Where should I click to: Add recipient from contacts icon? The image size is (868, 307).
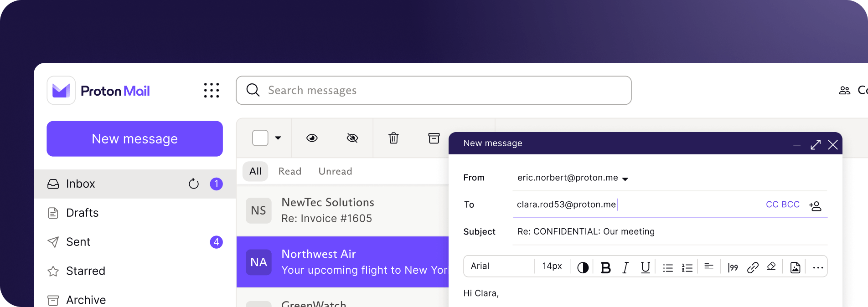coord(816,206)
